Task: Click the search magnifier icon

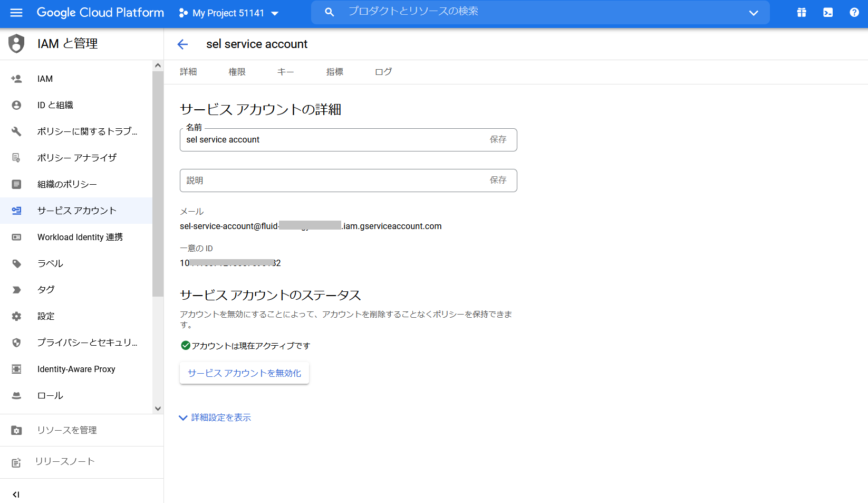Action: [x=329, y=12]
